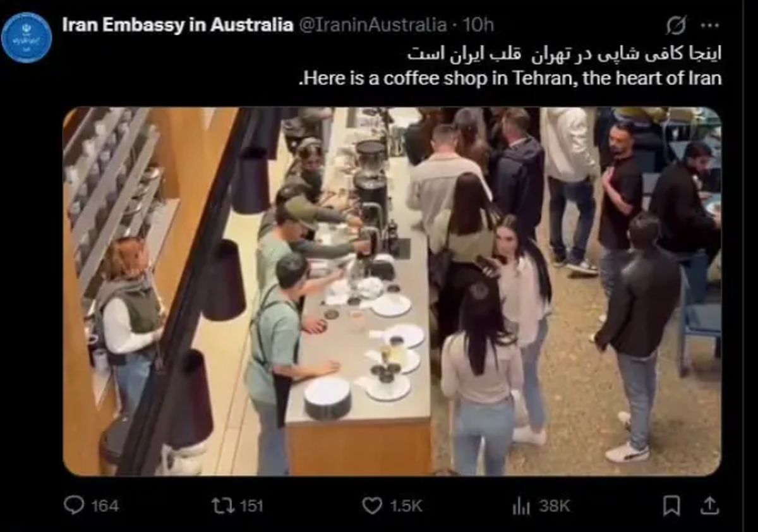This screenshot has width=758, height=532.
Task: Open the three-dot more options menu
Action: click(710, 26)
